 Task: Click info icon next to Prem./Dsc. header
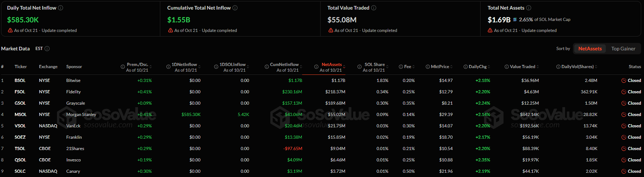[123, 67]
